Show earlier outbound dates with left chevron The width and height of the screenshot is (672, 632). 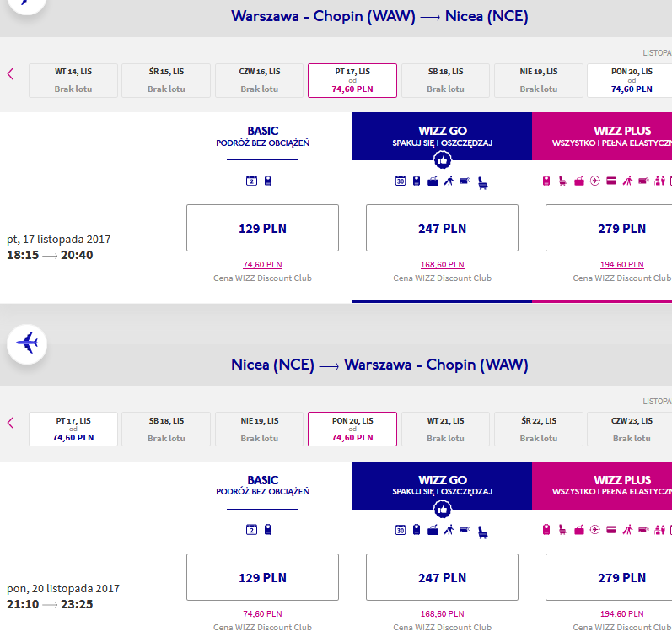click(x=11, y=73)
